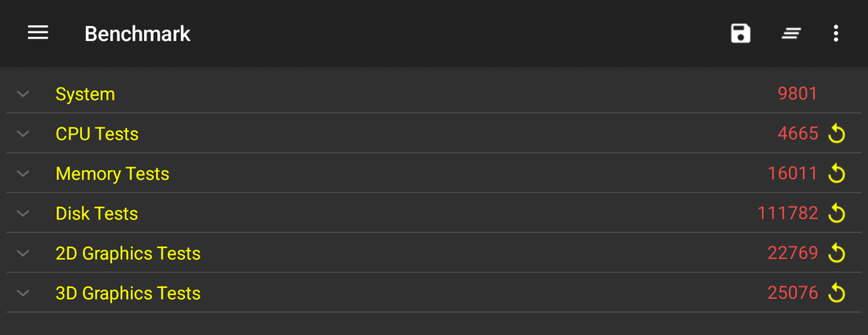Open the three-dot overflow menu
This screenshot has height=335, width=868.
coord(836,33)
